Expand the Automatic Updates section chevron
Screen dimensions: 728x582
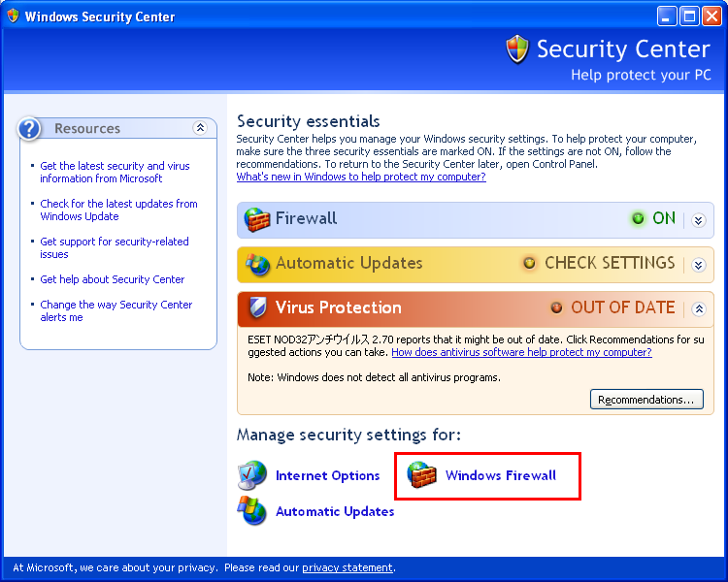pyautogui.click(x=698, y=265)
